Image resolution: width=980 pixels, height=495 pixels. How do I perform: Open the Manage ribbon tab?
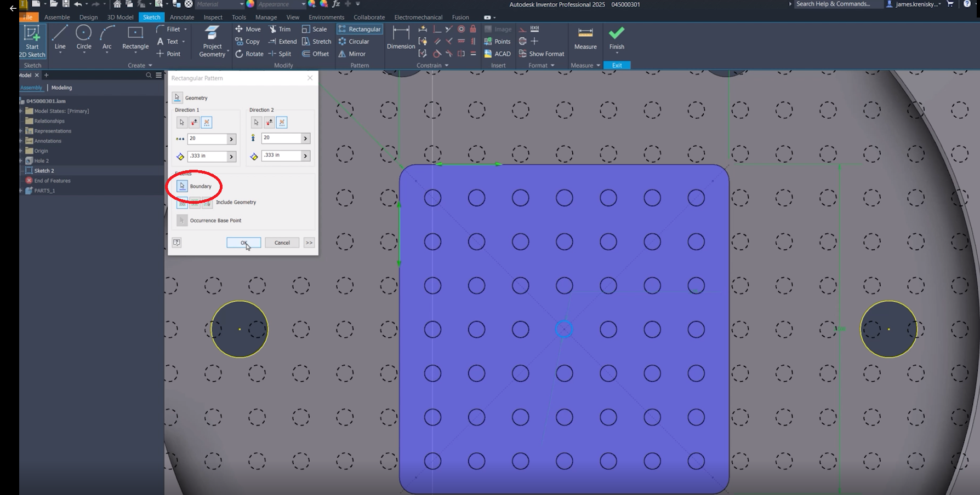[x=266, y=17]
